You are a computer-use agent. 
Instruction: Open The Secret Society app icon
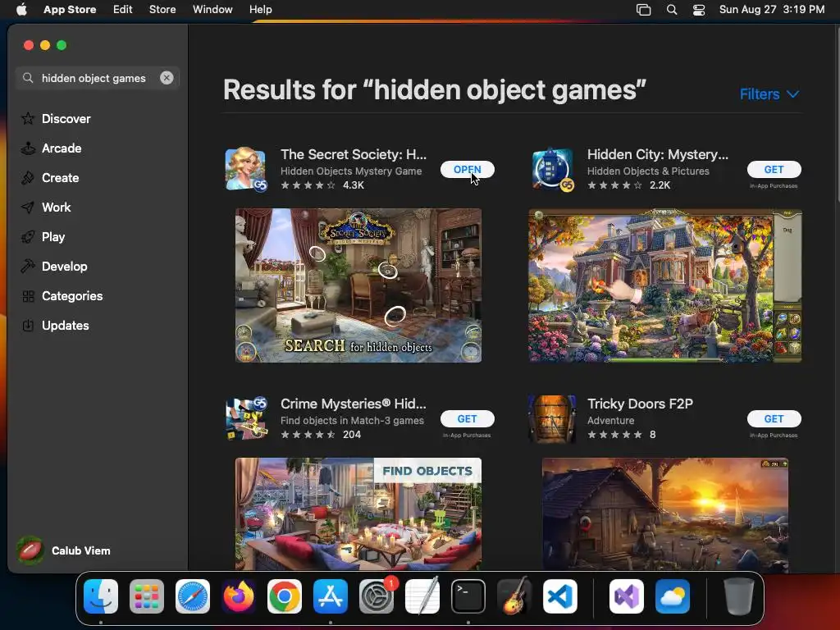246,169
